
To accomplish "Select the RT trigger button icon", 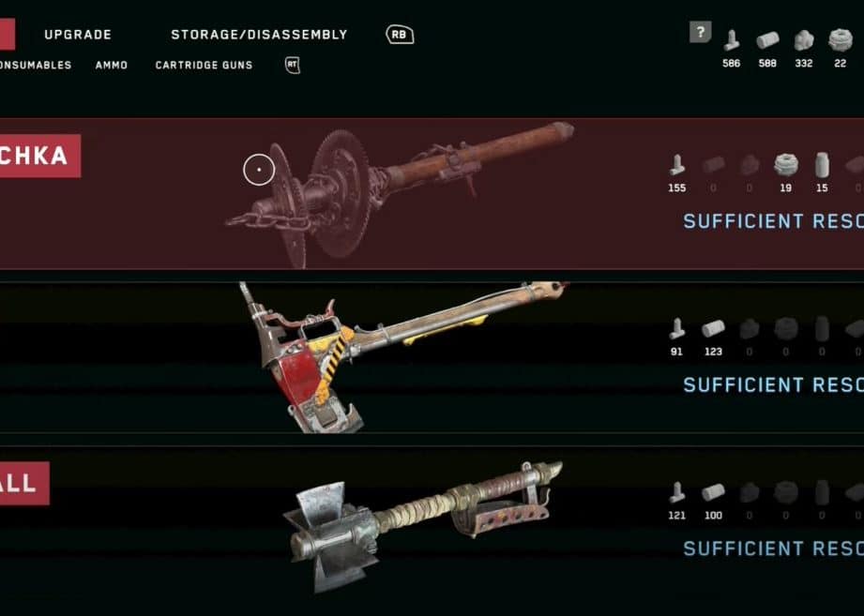I will 293,65.
